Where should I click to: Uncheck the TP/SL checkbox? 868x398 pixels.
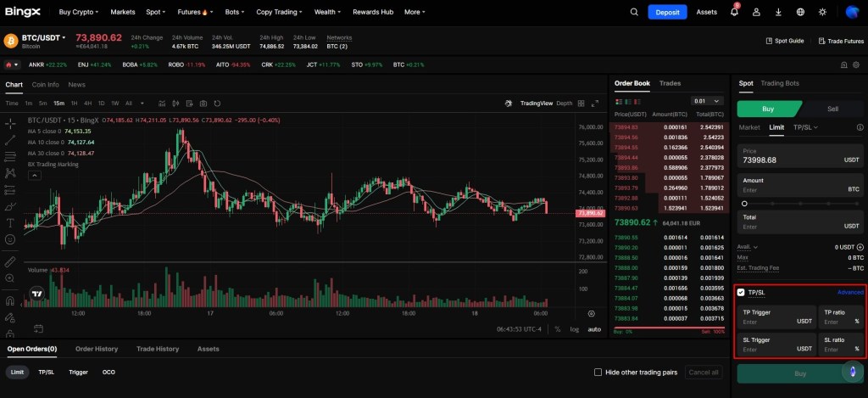[x=741, y=292]
